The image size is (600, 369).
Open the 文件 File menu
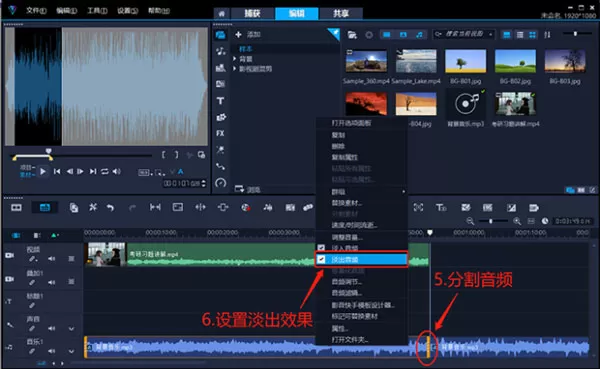36,11
